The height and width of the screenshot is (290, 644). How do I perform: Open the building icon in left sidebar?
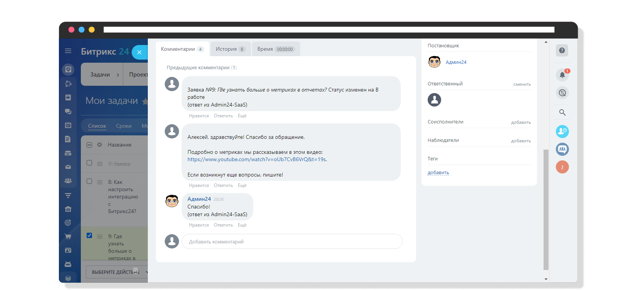pos(68,209)
